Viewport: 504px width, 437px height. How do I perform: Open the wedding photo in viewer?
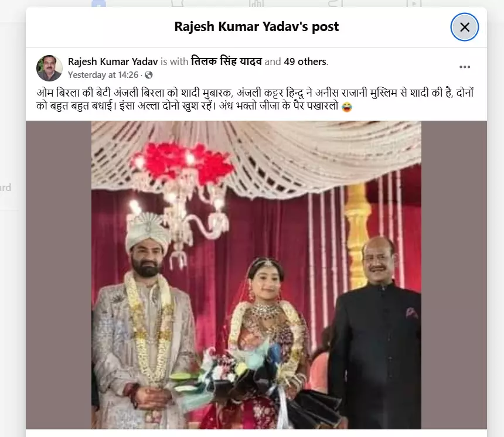pos(256,275)
